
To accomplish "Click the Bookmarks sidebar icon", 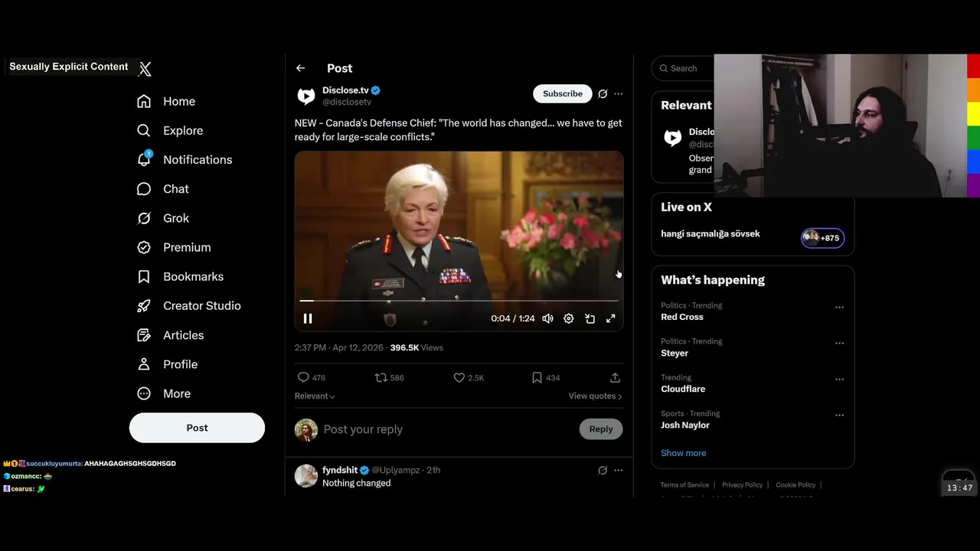I will (x=144, y=276).
